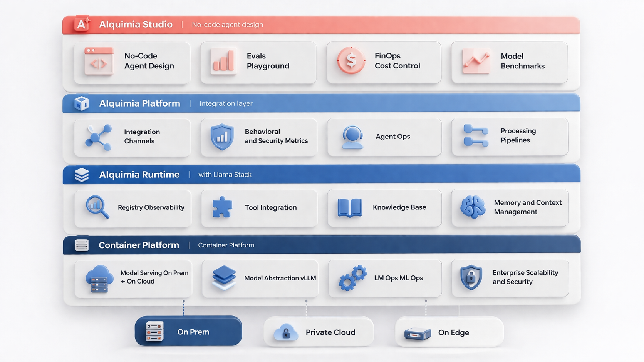The height and width of the screenshot is (362, 644).
Task: Click the LM Ops ML Ops gears icon
Action: coord(352,278)
